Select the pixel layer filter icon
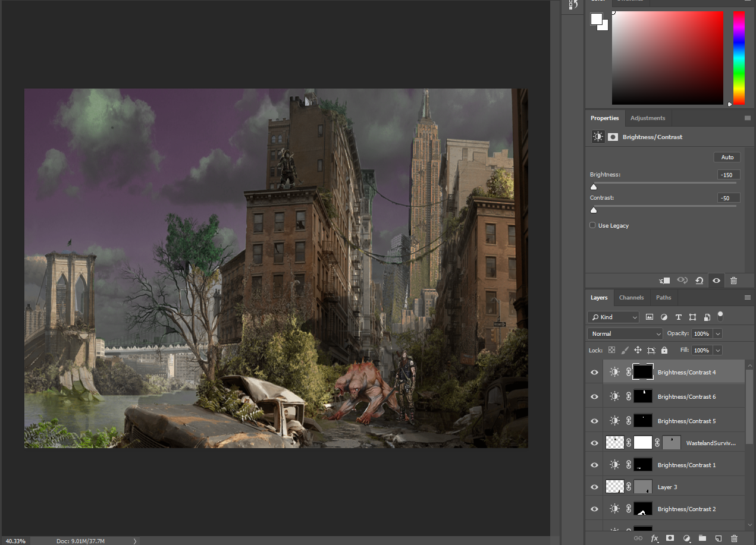Screen dimensions: 756x545 tap(650, 317)
